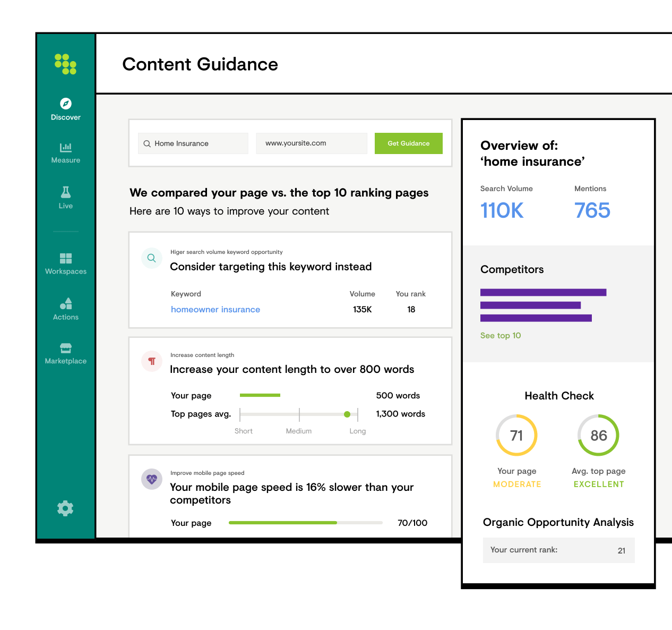The height and width of the screenshot is (630, 672).
Task: Click the MODERATE rating label
Action: pyautogui.click(x=517, y=484)
